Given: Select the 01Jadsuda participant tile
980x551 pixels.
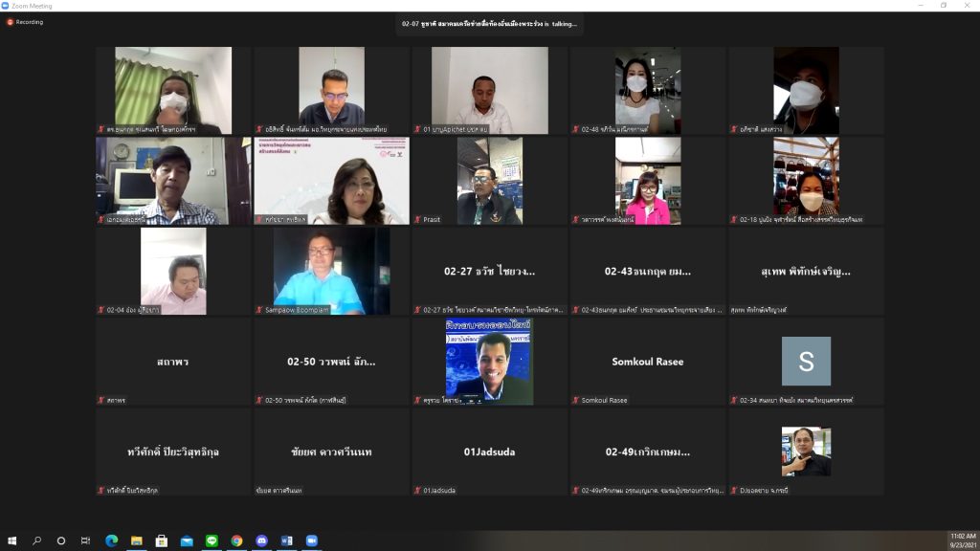Looking at the screenshot, I should click(489, 452).
